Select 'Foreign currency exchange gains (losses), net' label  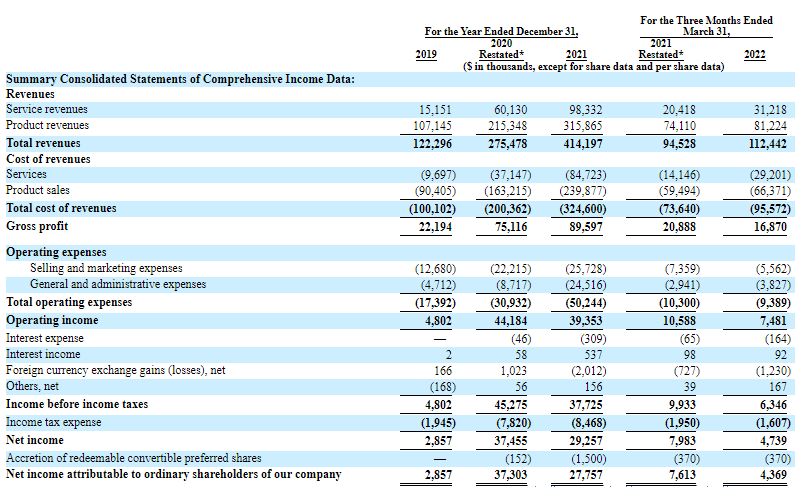(x=116, y=370)
